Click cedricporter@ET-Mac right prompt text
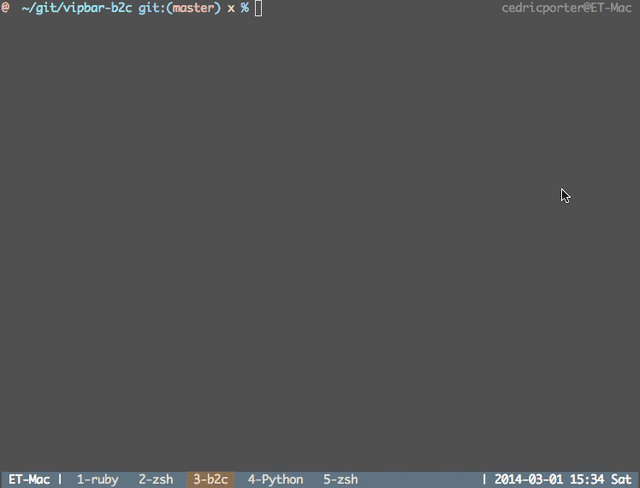 [567, 8]
